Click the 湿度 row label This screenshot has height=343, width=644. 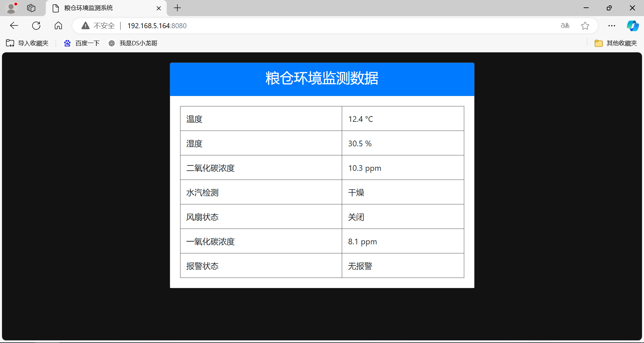click(x=195, y=144)
